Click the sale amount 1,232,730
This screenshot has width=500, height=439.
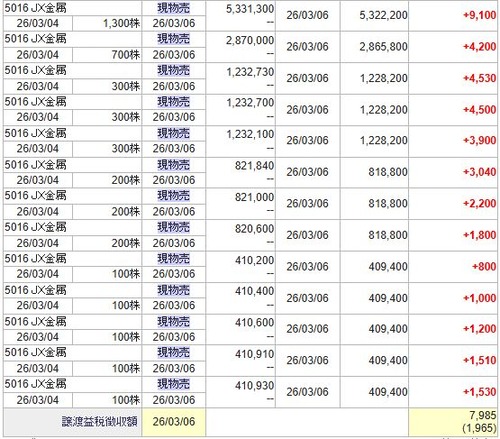250,72
